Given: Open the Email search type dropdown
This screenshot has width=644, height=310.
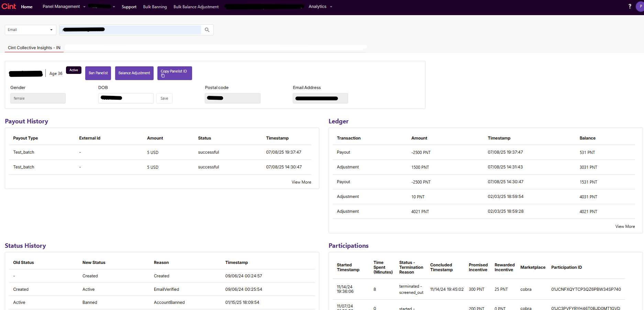Looking at the screenshot, I should tap(31, 30).
